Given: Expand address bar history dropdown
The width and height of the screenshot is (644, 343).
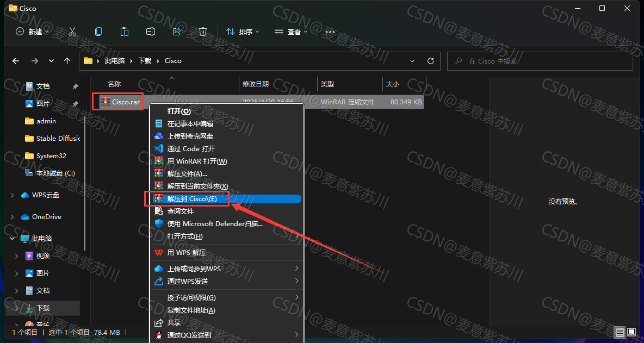Looking at the screenshot, I should click(x=412, y=61).
